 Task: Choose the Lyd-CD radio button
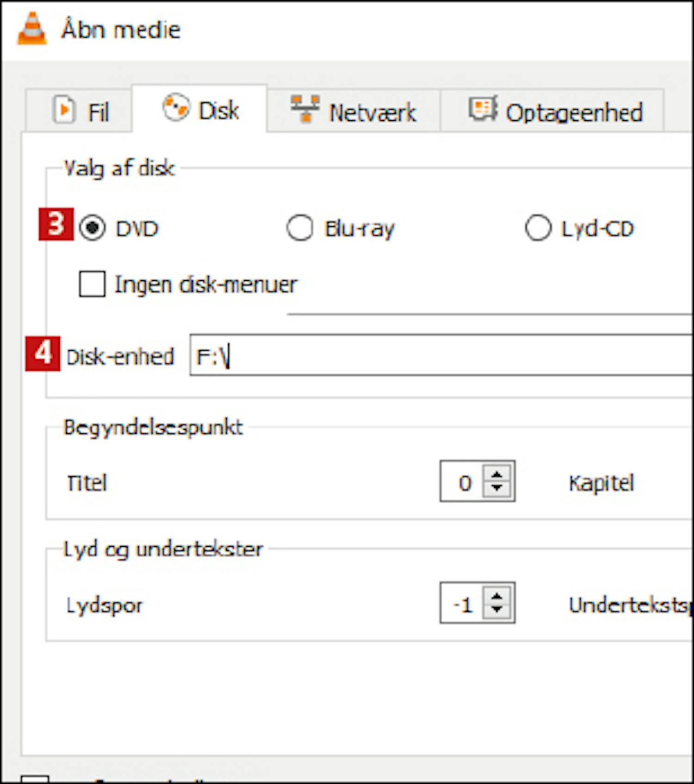click(x=538, y=228)
